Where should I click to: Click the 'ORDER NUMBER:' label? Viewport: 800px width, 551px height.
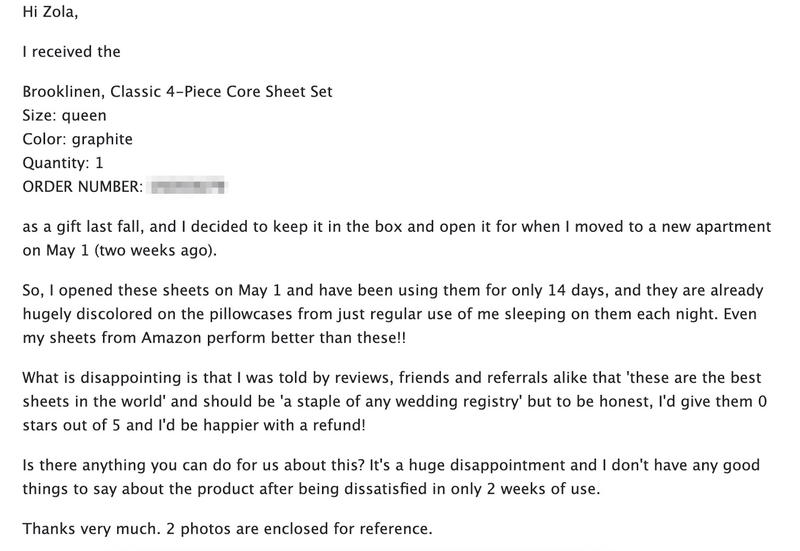83,186
